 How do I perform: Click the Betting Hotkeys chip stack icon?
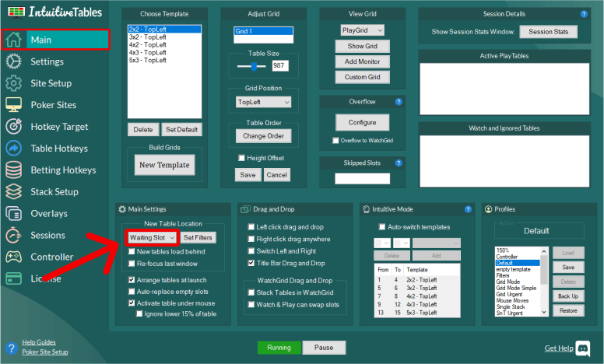(x=14, y=170)
